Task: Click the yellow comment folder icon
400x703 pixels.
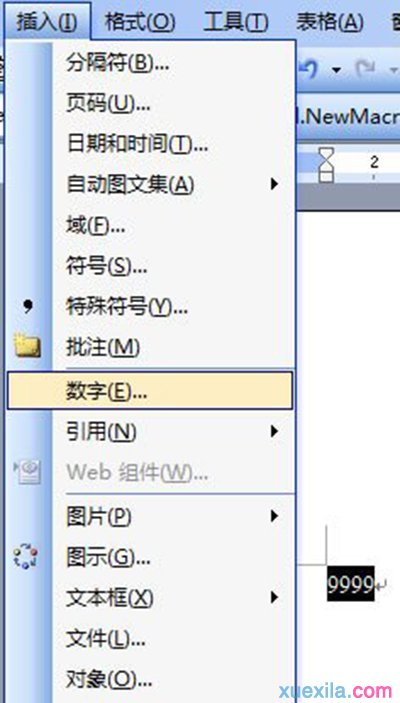Action: [x=28, y=347]
